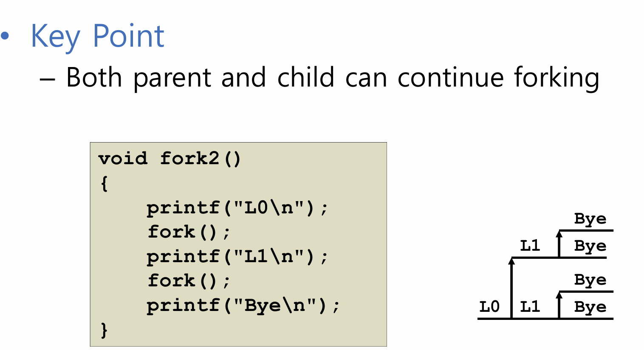Click the blue bullet before Key Point
The image size is (644, 350).
click(5, 36)
